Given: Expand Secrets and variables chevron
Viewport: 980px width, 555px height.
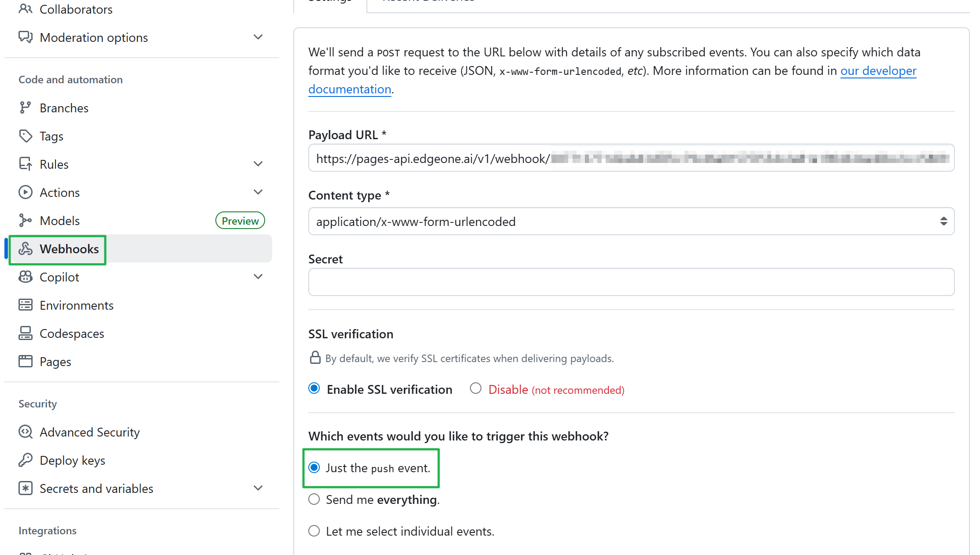Looking at the screenshot, I should pos(258,488).
